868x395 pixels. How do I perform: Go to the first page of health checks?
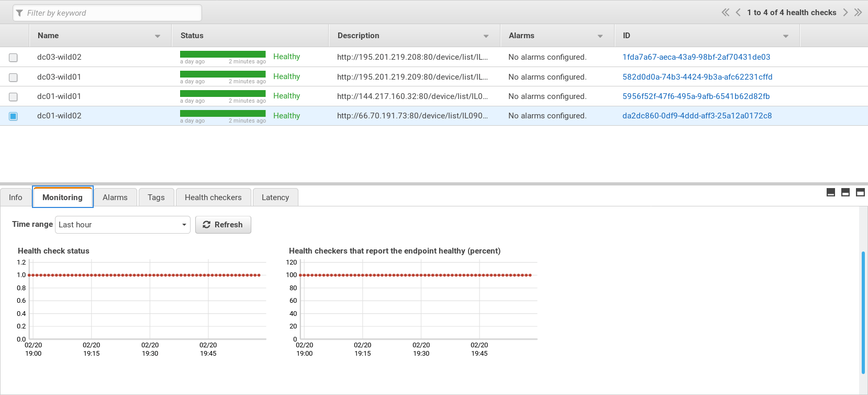[x=725, y=13]
